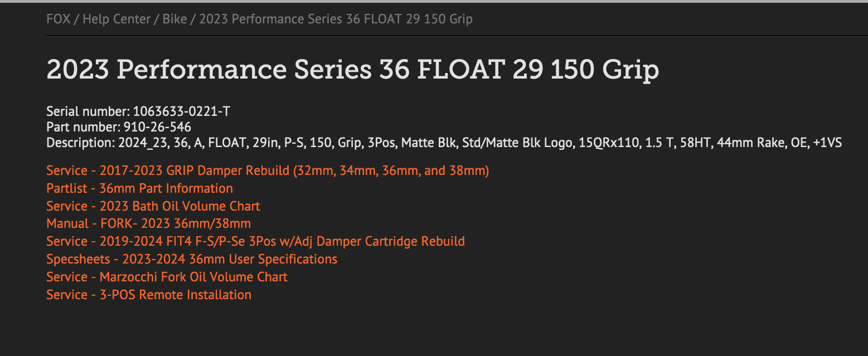Click the serial number value 1063633-0221-T
Screen dimensions: 868x356
click(181, 111)
